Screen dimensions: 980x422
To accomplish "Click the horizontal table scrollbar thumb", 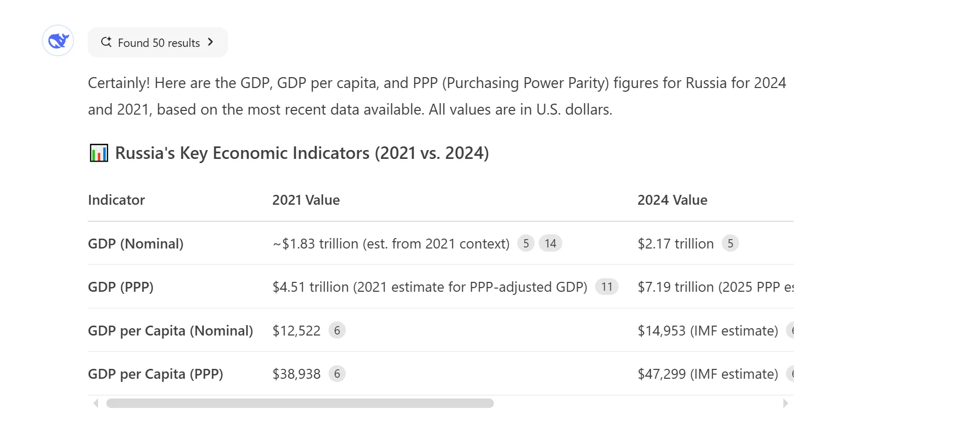I will 300,403.
